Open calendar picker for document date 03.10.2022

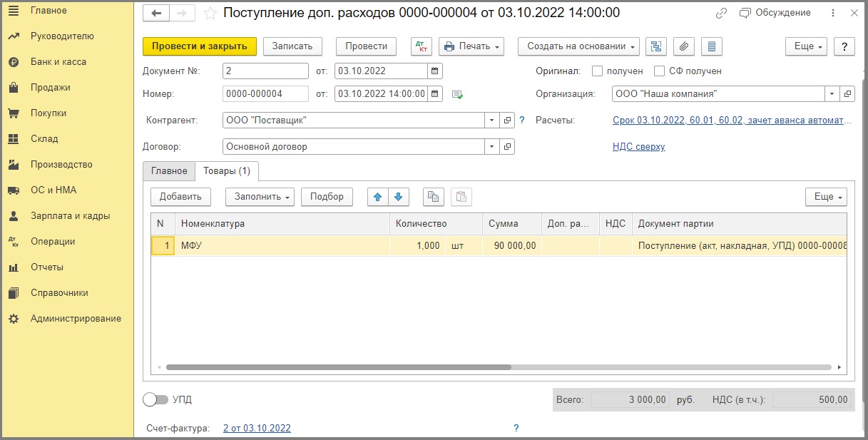tap(434, 71)
